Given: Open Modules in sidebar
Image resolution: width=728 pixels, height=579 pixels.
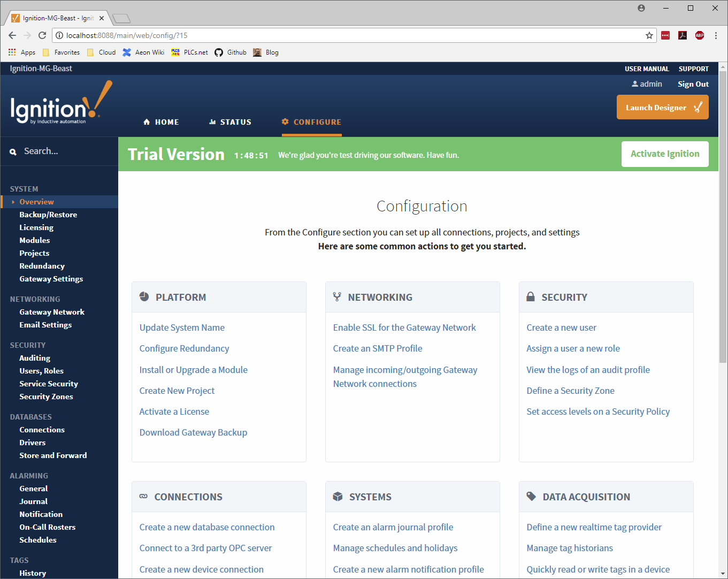Looking at the screenshot, I should (35, 240).
